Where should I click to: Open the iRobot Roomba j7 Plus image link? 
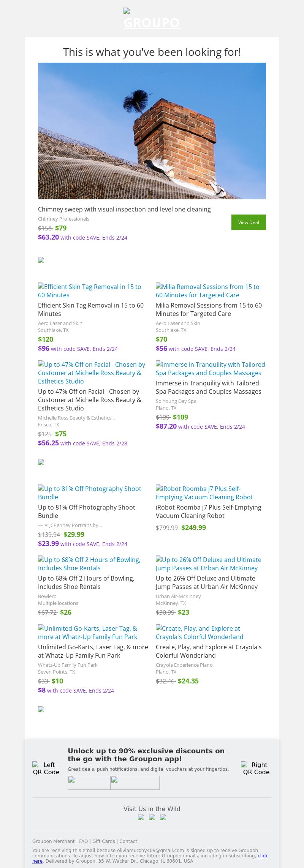pyautogui.click(x=204, y=493)
